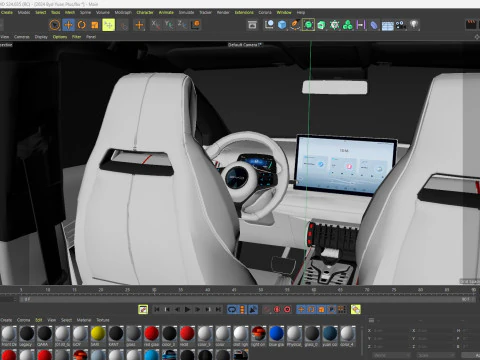Image resolution: width=480 pixels, height=360 pixels.
Task: Click the clapperboard render icon
Action: pos(471,25)
